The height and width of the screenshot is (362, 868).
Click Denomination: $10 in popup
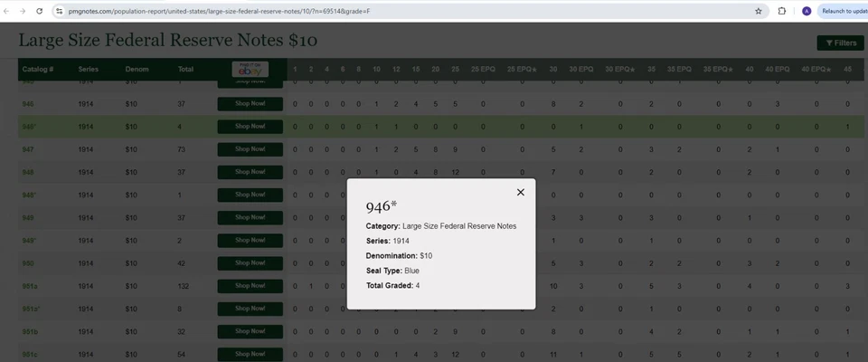point(399,256)
